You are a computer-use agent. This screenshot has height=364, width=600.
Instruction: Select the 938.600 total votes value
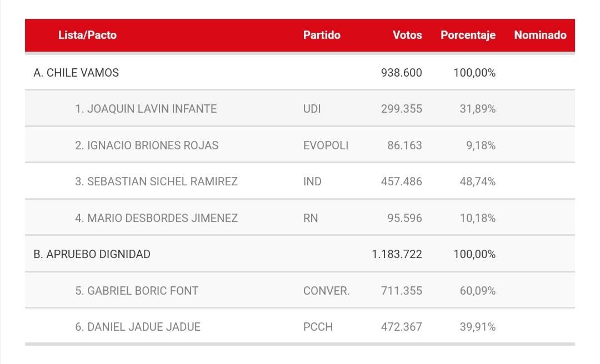[401, 73]
